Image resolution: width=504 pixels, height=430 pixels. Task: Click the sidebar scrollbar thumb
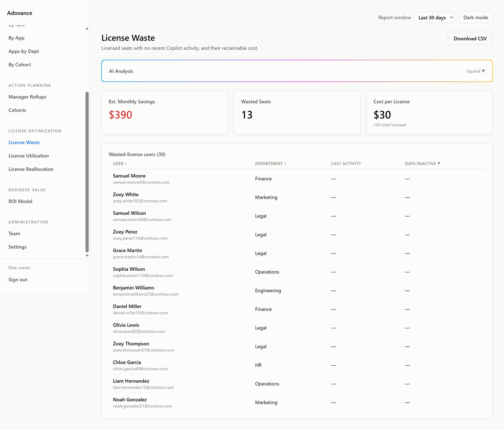click(x=87, y=172)
